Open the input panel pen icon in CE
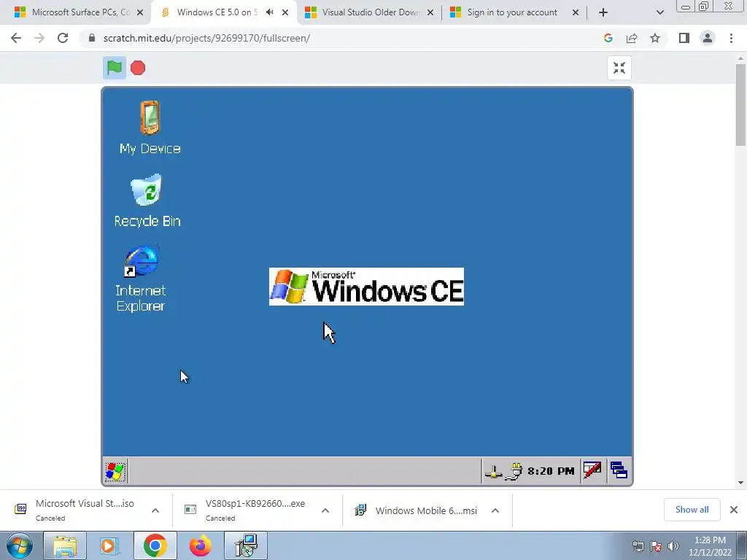Screen dimensions: 747x560 pos(592,471)
